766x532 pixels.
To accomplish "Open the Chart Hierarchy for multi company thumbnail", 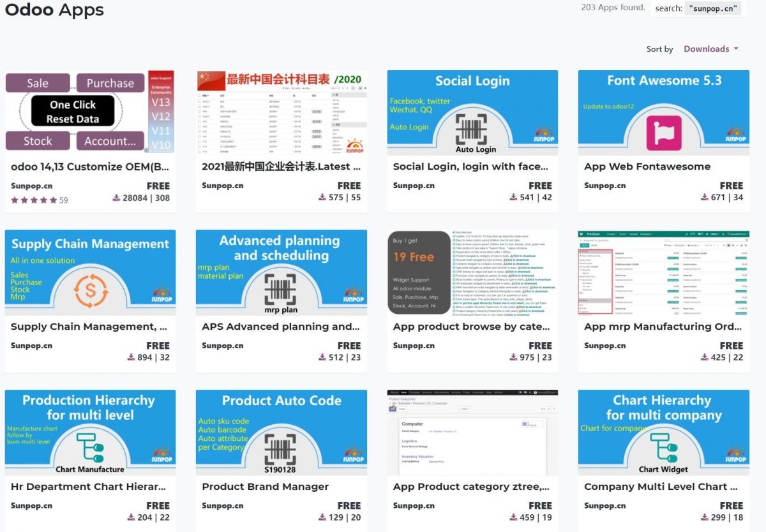I will point(664,432).
